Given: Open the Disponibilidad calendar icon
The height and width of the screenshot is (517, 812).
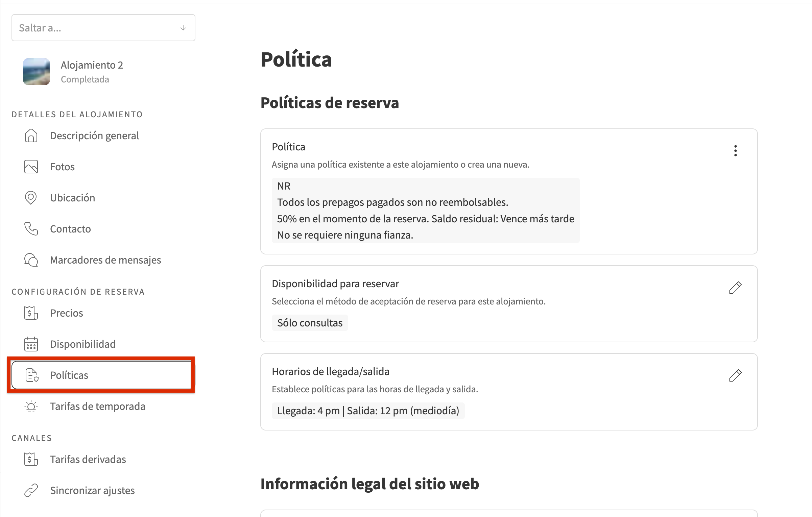Looking at the screenshot, I should pyautogui.click(x=31, y=344).
